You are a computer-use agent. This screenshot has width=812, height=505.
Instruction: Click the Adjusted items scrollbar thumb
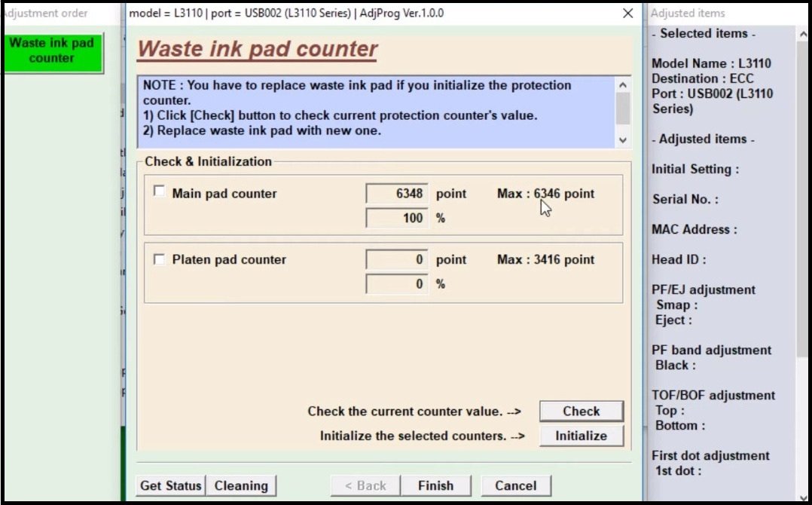point(803,200)
